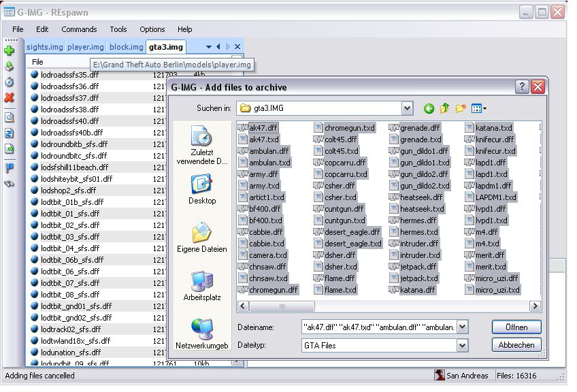Open the Help menu
Viewport: 577px width, 392px height.
[x=184, y=29]
